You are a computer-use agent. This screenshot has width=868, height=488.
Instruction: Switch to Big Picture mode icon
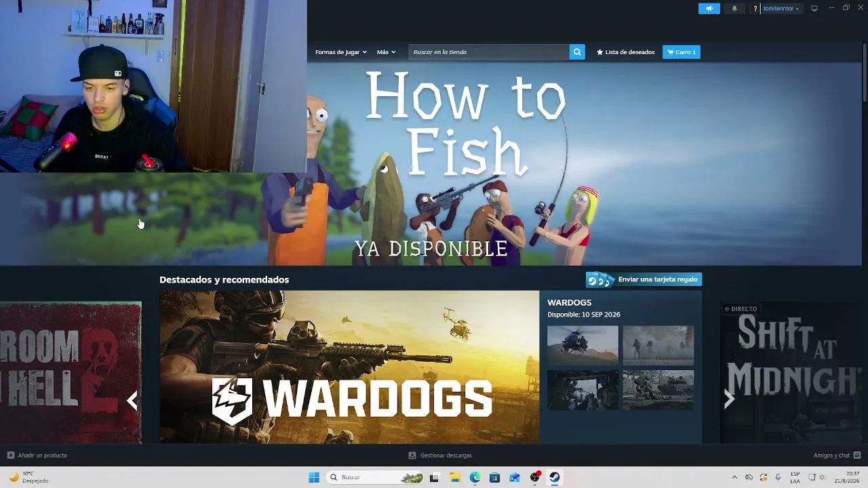click(814, 9)
